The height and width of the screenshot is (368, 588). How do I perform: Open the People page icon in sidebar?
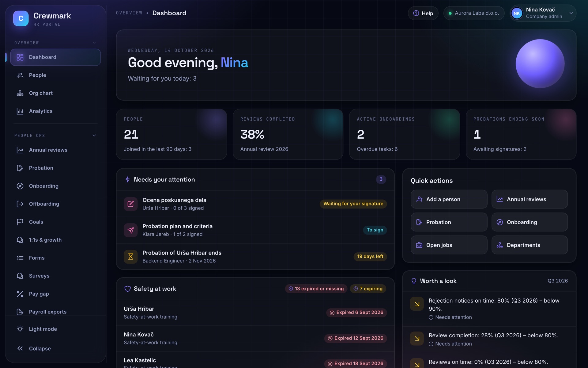[20, 75]
